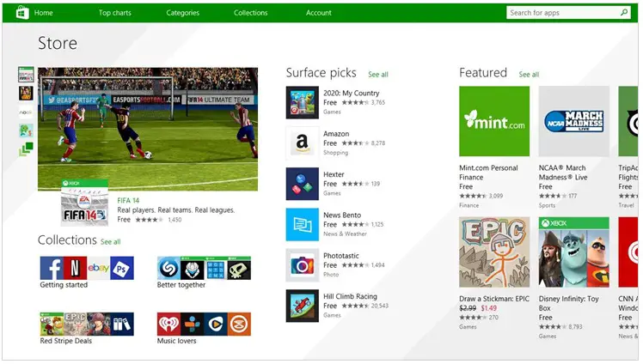Open the Phototastic camera icon

tap(303, 265)
